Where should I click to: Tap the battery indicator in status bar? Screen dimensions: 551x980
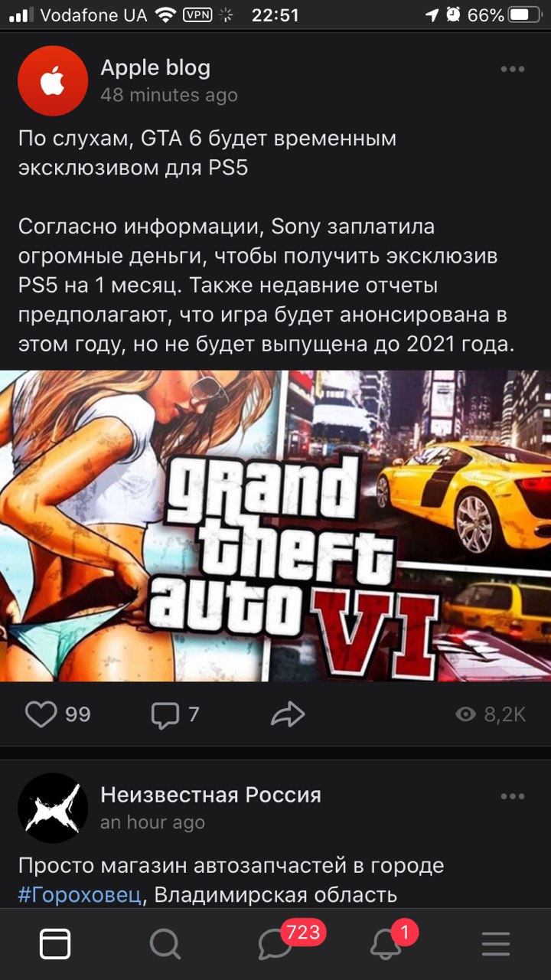(524, 15)
